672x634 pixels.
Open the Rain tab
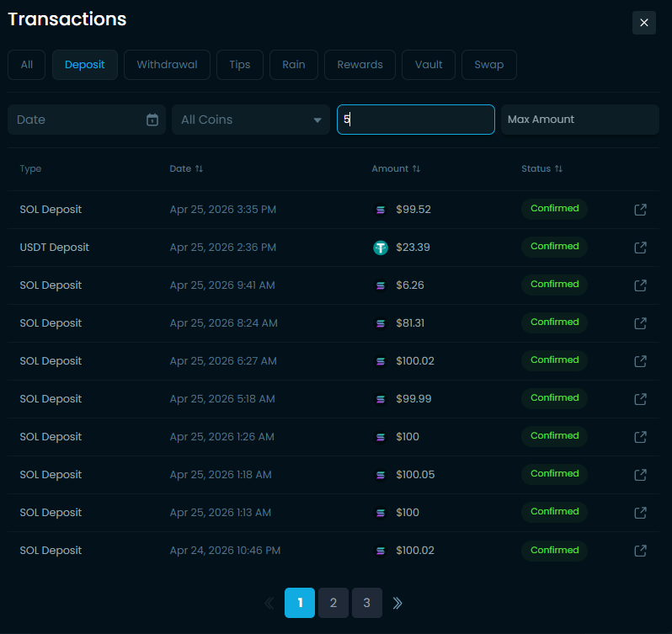294,65
